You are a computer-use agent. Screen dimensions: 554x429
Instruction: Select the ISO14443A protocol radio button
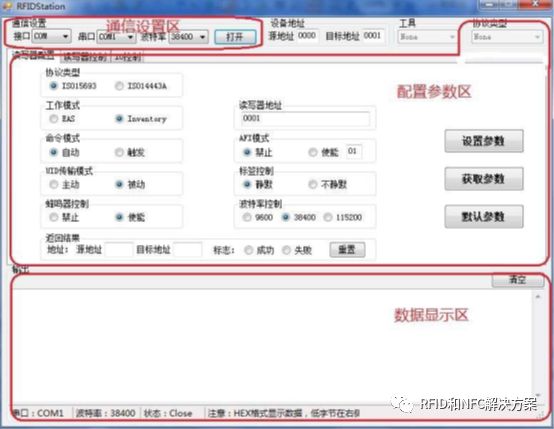(x=119, y=86)
